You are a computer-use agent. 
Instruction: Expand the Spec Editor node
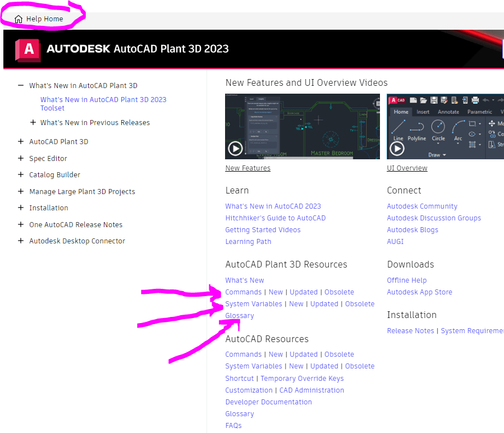(x=21, y=158)
